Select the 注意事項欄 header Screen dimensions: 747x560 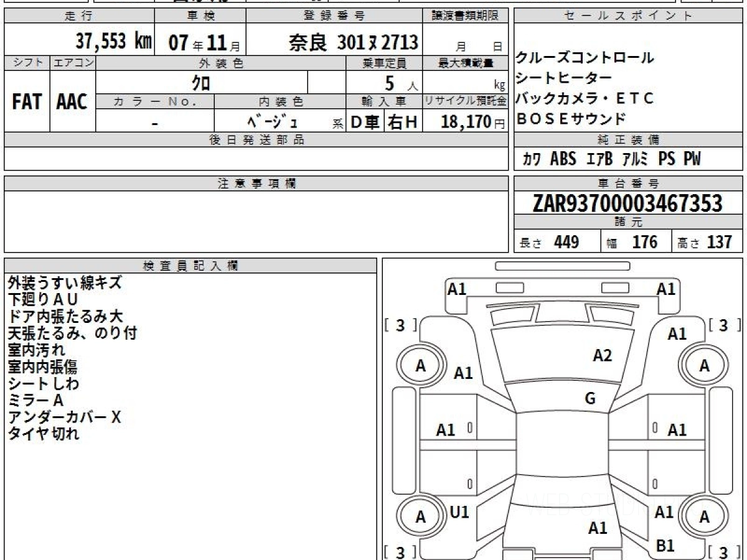click(x=256, y=184)
